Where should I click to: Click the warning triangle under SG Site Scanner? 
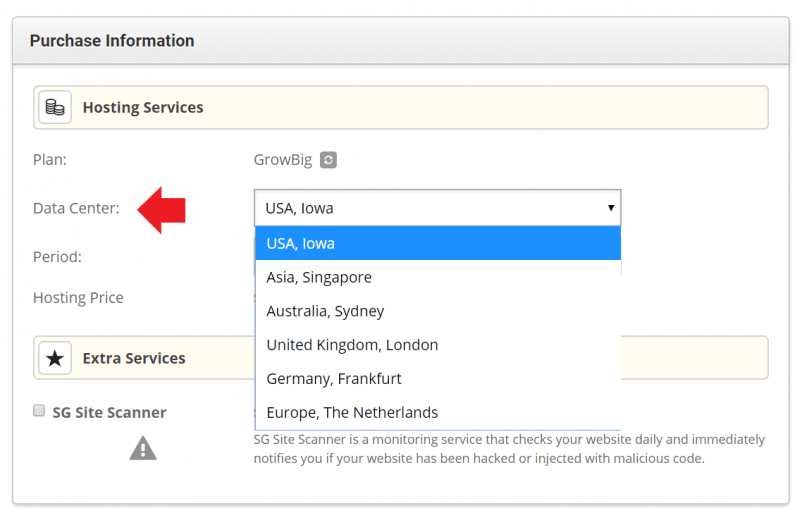coord(143,448)
